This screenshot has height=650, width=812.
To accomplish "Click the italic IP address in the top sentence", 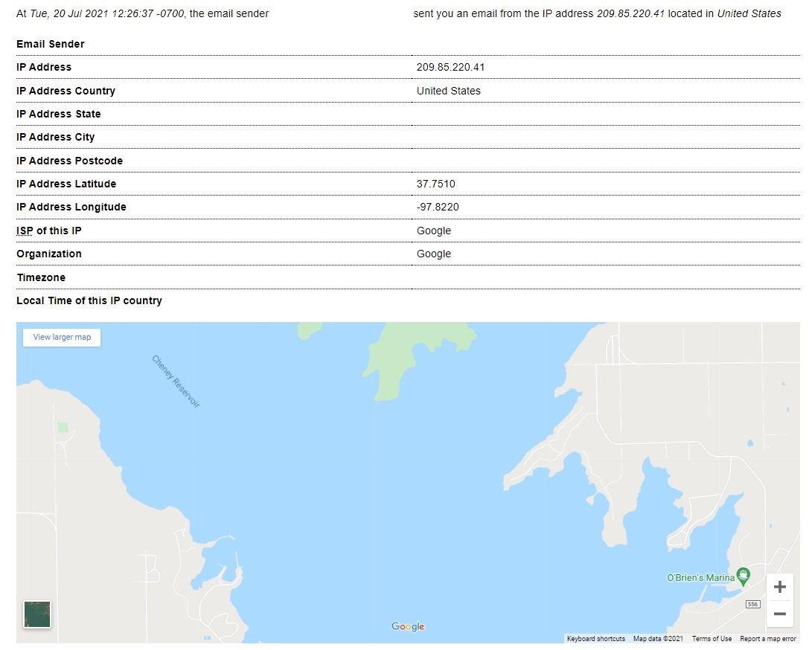I will (630, 14).
